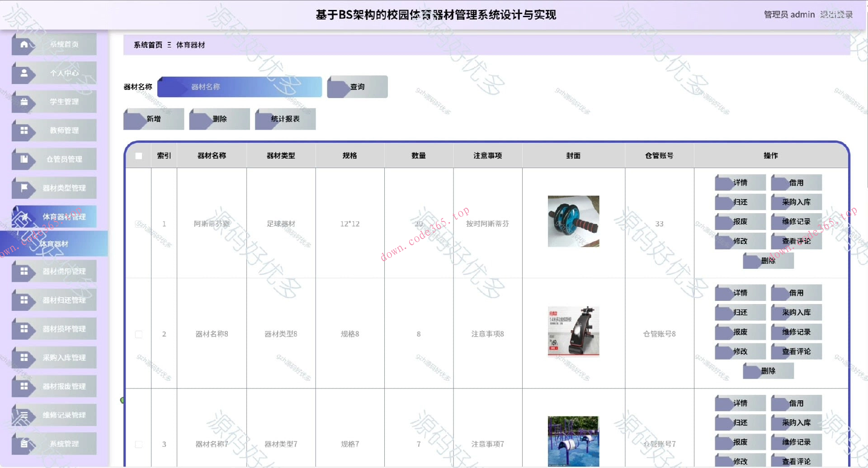
Task: Select the 体育器材 submenu item
Action: click(x=54, y=244)
